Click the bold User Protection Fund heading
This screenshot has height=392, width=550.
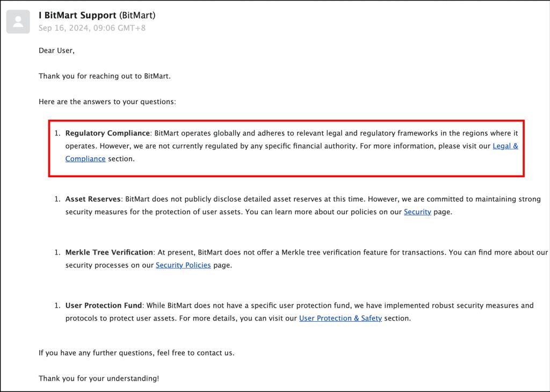pos(104,306)
